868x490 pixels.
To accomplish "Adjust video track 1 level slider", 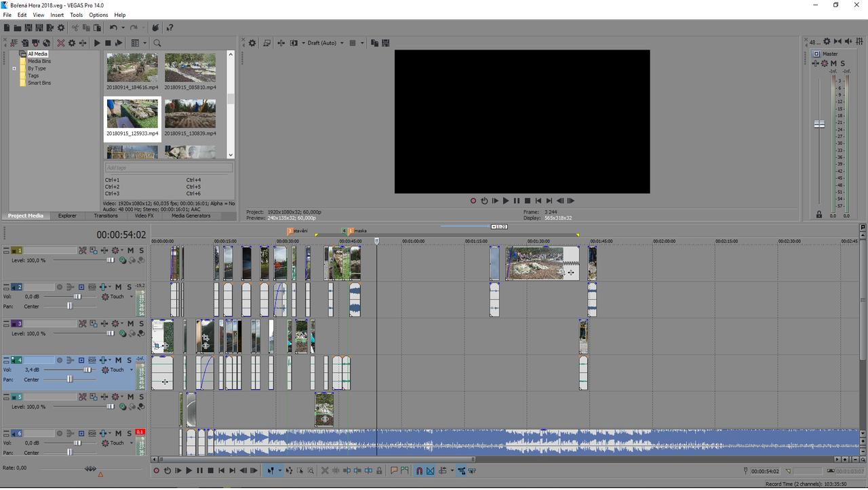I will point(111,260).
